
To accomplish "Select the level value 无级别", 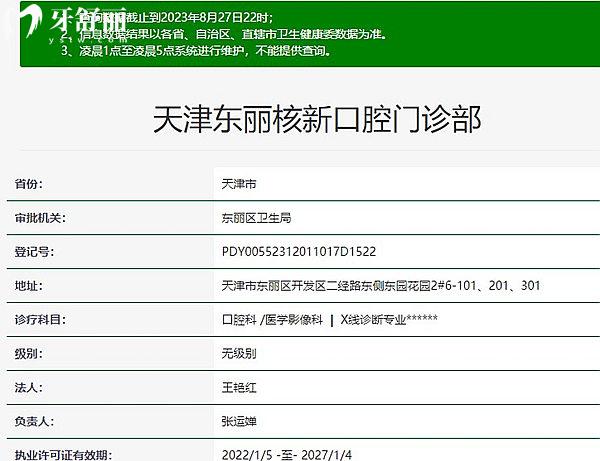I will 238,353.
